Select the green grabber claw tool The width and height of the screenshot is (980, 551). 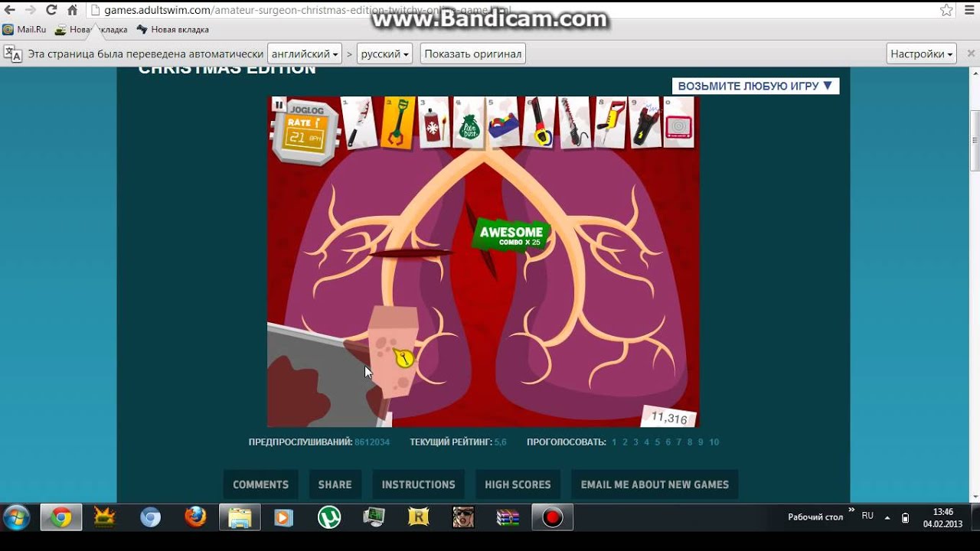click(397, 122)
